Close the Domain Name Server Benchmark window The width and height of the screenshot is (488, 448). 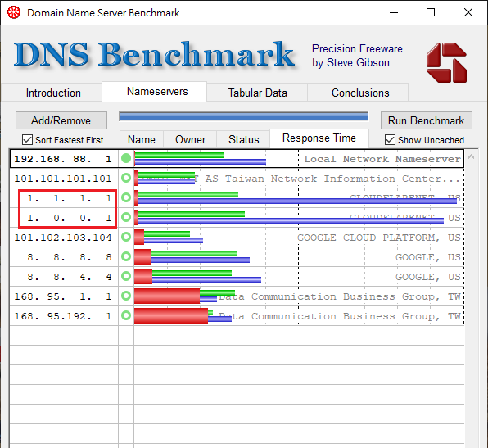click(468, 12)
